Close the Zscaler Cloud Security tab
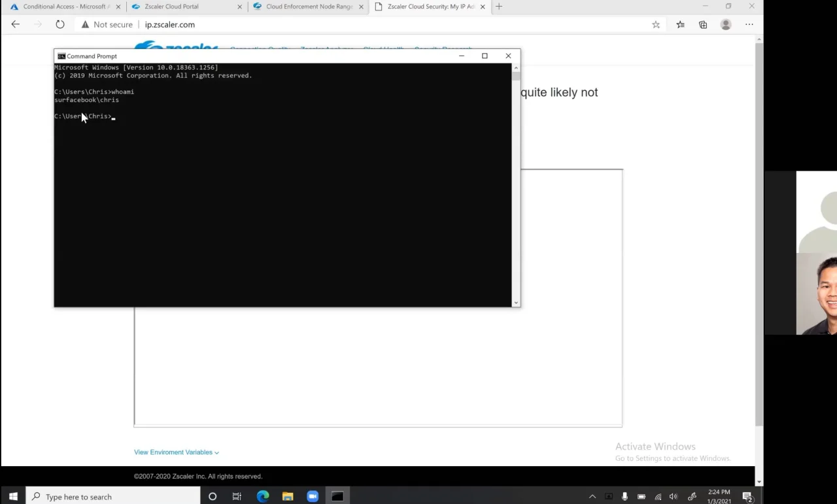This screenshot has height=504, width=837. point(483,7)
